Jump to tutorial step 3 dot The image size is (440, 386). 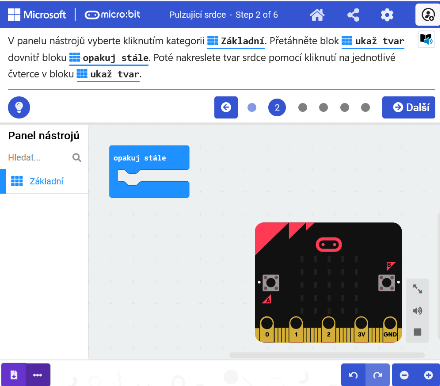click(302, 107)
